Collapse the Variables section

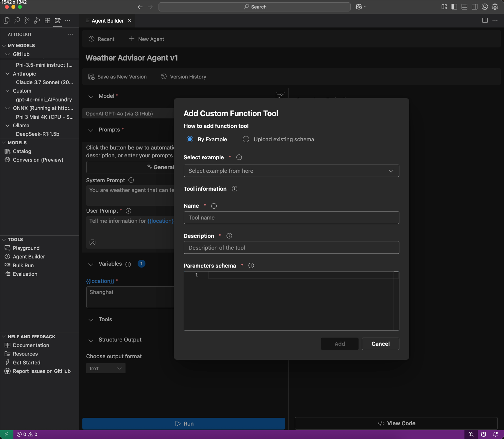pyautogui.click(x=91, y=264)
